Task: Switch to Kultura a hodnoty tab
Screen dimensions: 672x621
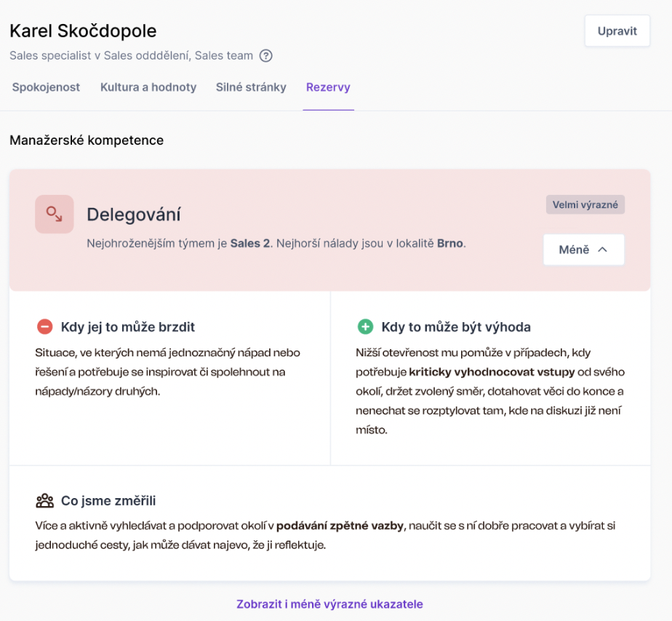Action: 148,87
